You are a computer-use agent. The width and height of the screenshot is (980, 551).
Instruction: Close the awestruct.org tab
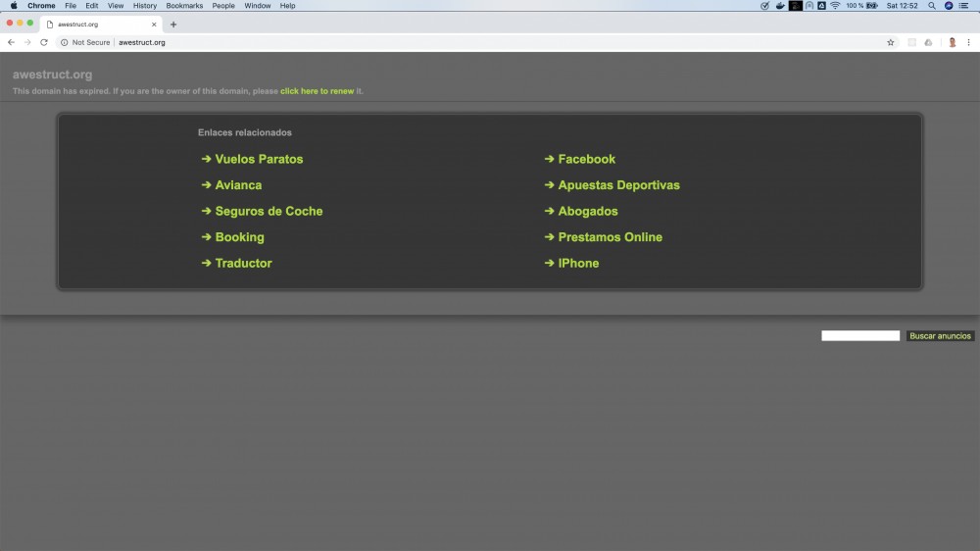(154, 25)
